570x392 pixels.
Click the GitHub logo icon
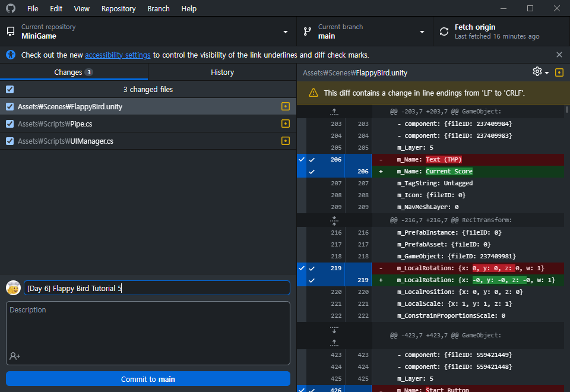pos(11,8)
